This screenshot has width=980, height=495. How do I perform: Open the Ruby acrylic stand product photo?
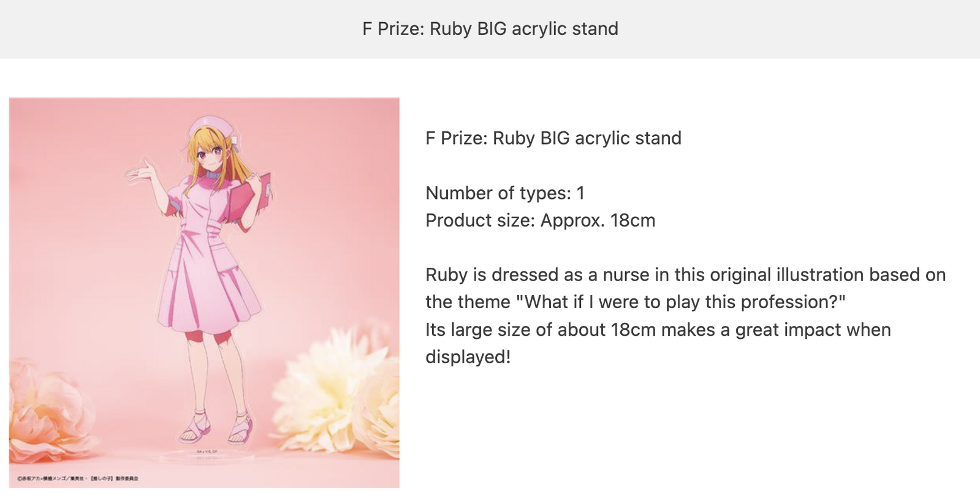click(204, 293)
